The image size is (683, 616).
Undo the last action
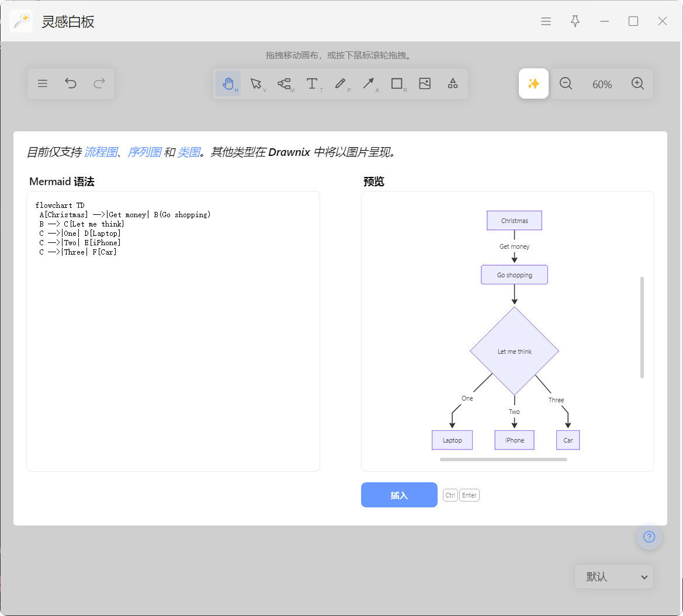coord(71,83)
